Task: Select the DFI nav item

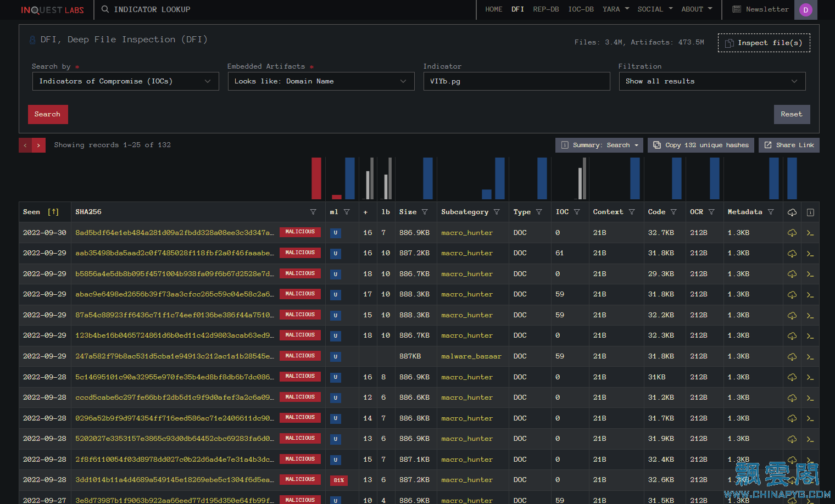Action: 517,9
